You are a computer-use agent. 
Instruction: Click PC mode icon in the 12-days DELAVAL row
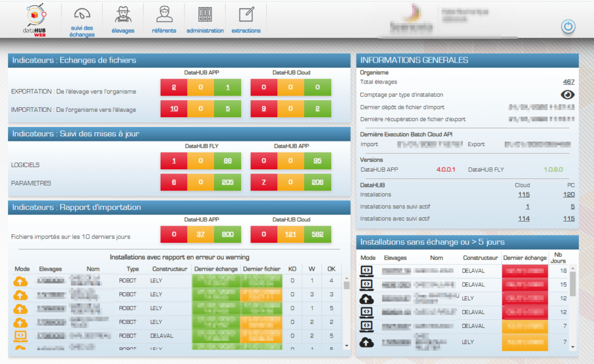[367, 312]
